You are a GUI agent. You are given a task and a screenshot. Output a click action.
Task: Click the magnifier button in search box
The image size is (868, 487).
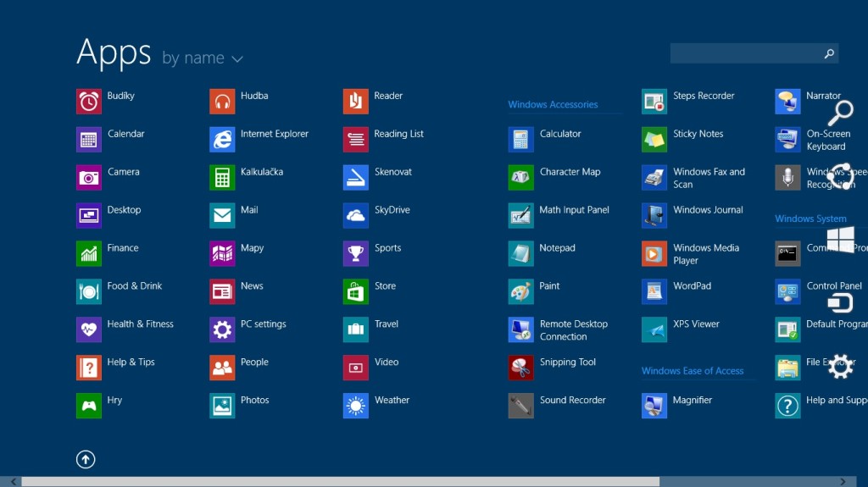tap(829, 53)
